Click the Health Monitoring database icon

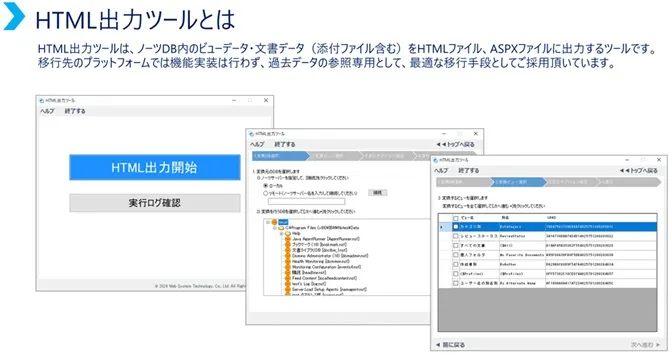(x=288, y=261)
